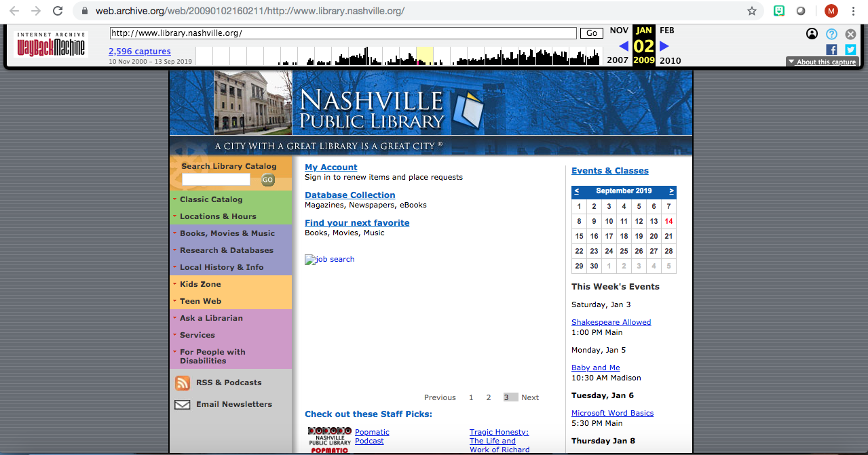Click the Nashville Public Library book logo
This screenshot has height=455, width=868.
[x=468, y=110]
